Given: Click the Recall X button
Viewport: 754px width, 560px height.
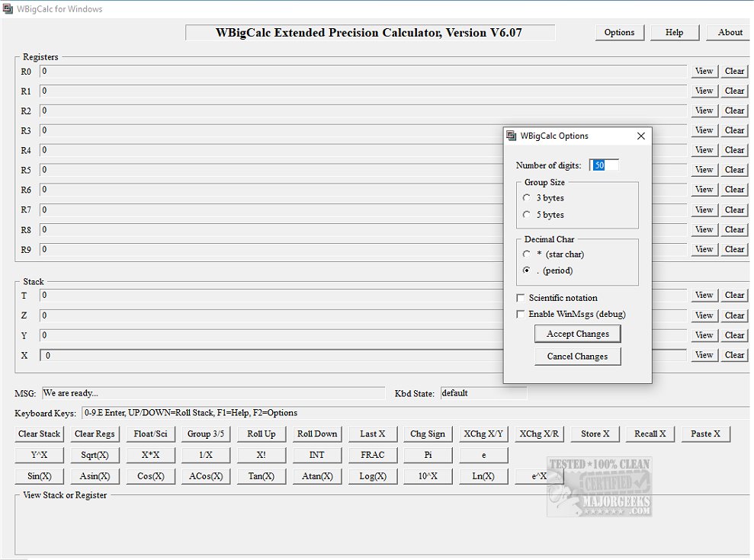Looking at the screenshot, I should 650,434.
